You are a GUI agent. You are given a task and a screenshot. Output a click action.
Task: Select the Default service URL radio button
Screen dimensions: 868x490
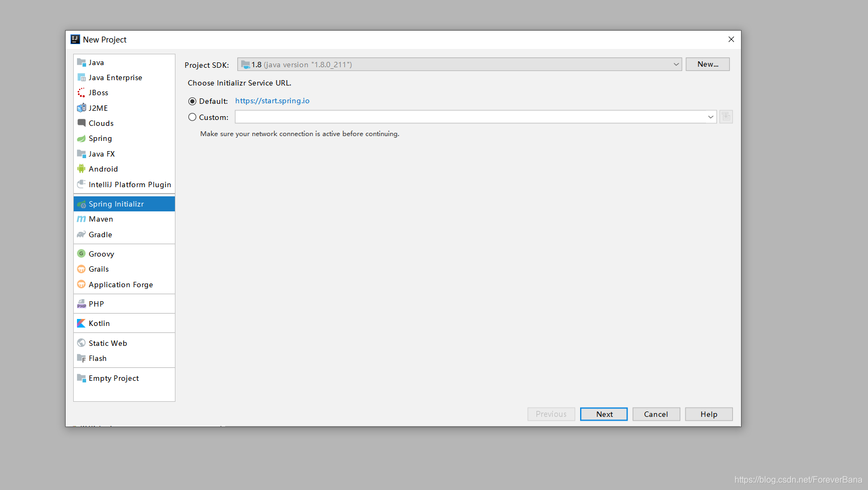pyautogui.click(x=192, y=101)
